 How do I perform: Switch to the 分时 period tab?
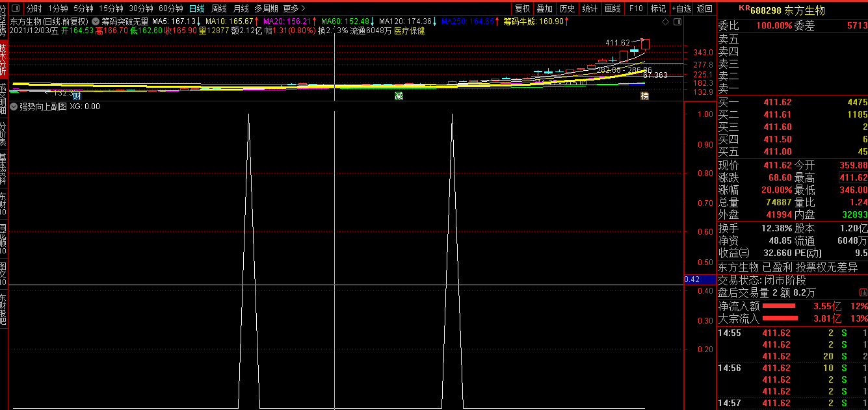34,8
